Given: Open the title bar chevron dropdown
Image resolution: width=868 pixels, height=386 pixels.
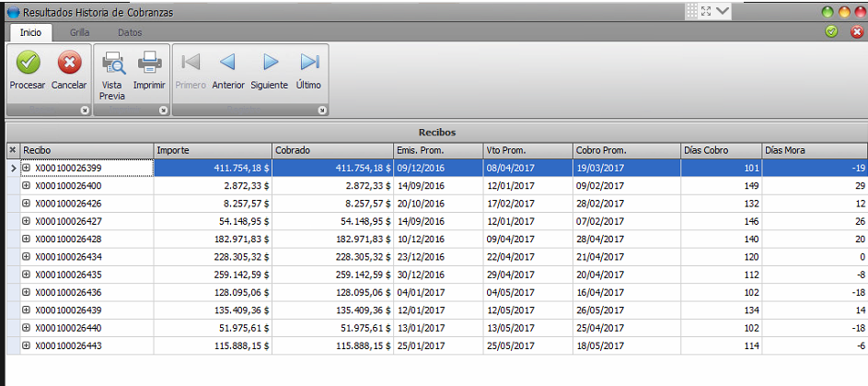Looking at the screenshot, I should (x=723, y=11).
